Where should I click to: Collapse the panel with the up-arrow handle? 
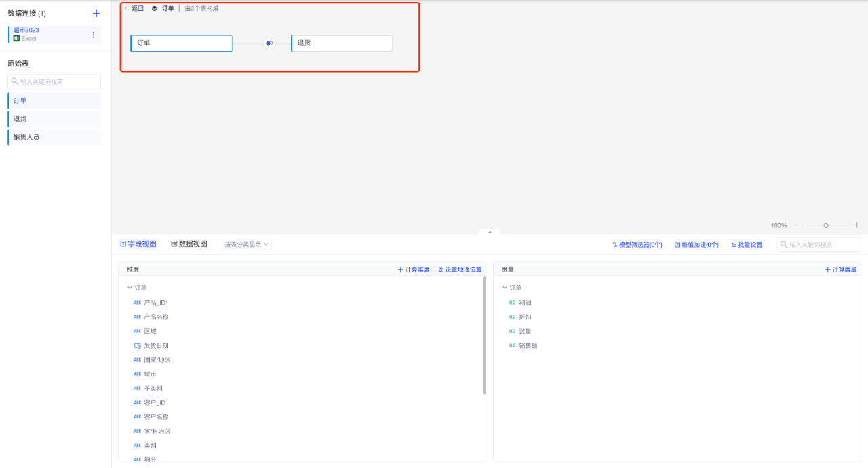[490, 232]
